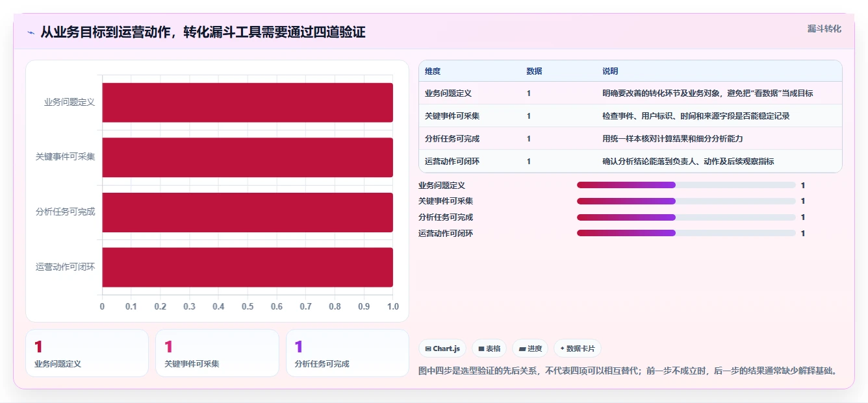
Task: Click the 运营动作可闭环 table cell
Action: pos(452,162)
